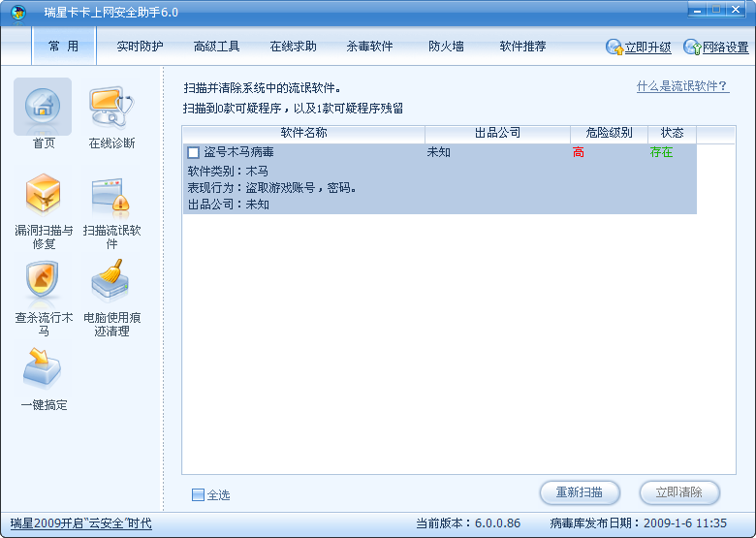
Task: Switch to the 实时防护 tab
Action: click(140, 47)
